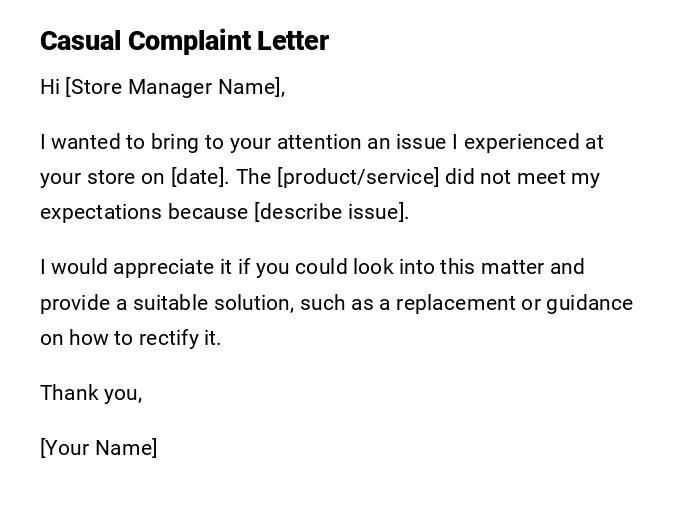Click the "Thank you," closing line
The height and width of the screenshot is (510, 700).
[91, 393]
